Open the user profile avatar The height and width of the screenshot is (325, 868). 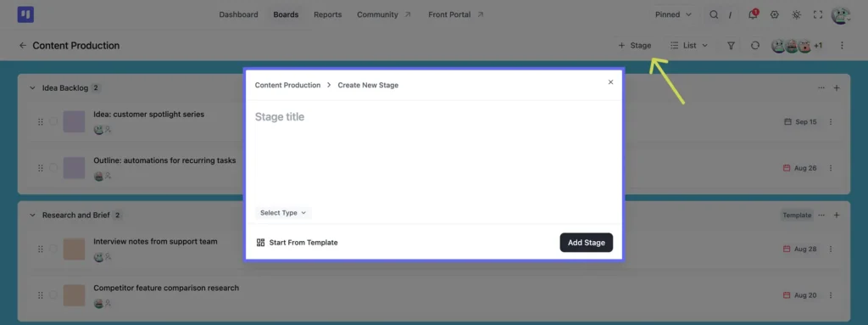[x=841, y=15]
